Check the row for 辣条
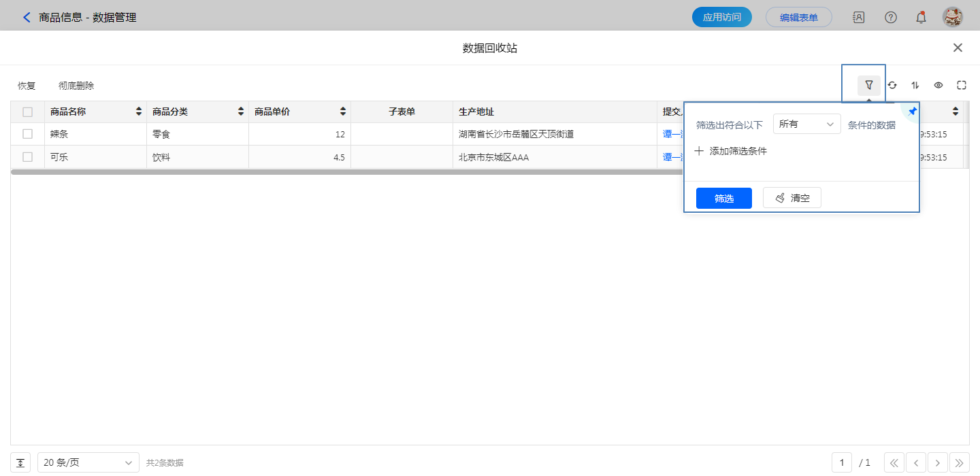Image resolution: width=980 pixels, height=476 pixels. pyautogui.click(x=28, y=134)
